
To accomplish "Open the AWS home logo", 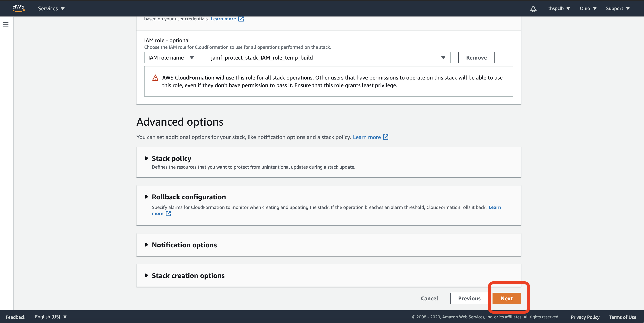I will pos(18,8).
